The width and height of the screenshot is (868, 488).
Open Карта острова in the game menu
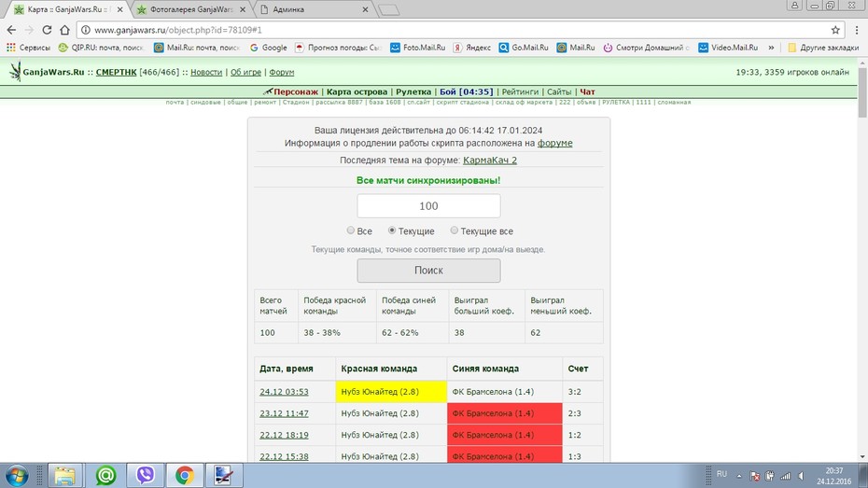click(357, 91)
